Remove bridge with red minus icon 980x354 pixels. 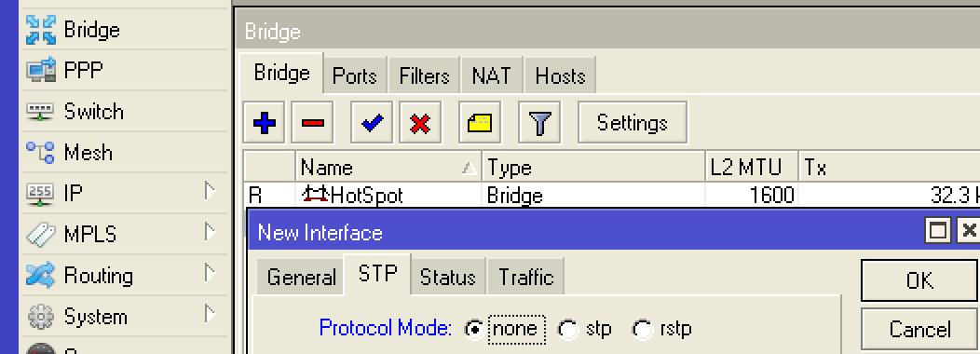point(312,123)
